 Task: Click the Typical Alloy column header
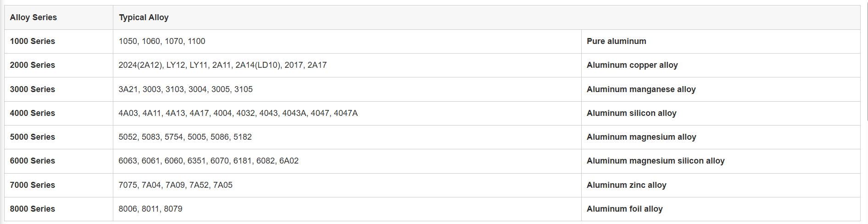(486, 17)
